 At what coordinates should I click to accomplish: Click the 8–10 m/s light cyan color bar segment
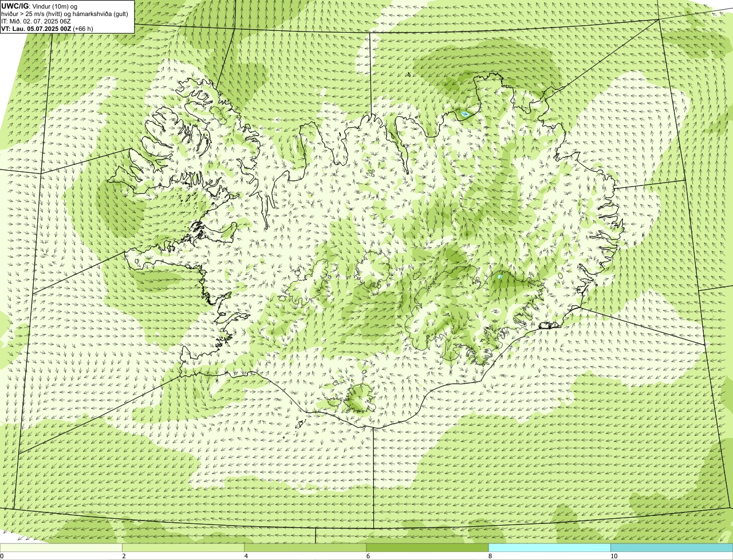pyautogui.click(x=549, y=548)
